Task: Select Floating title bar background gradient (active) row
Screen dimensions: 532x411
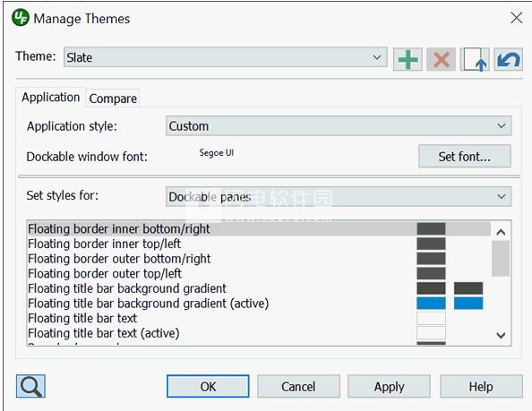Action: (x=259, y=304)
